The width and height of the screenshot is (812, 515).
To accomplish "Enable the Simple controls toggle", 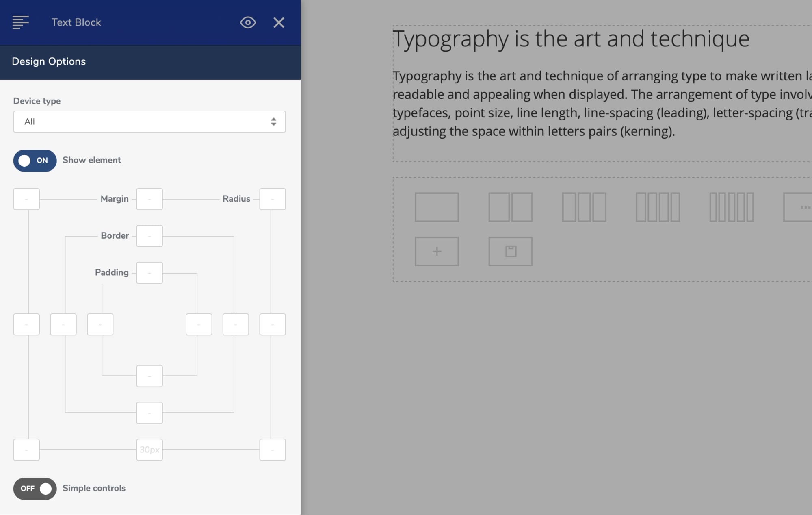I will tap(35, 488).
